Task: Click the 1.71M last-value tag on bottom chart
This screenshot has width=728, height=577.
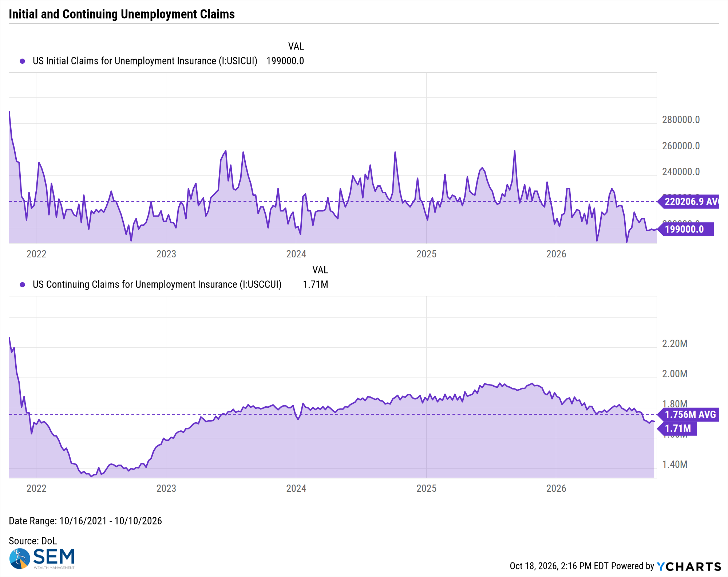Action: click(x=677, y=428)
